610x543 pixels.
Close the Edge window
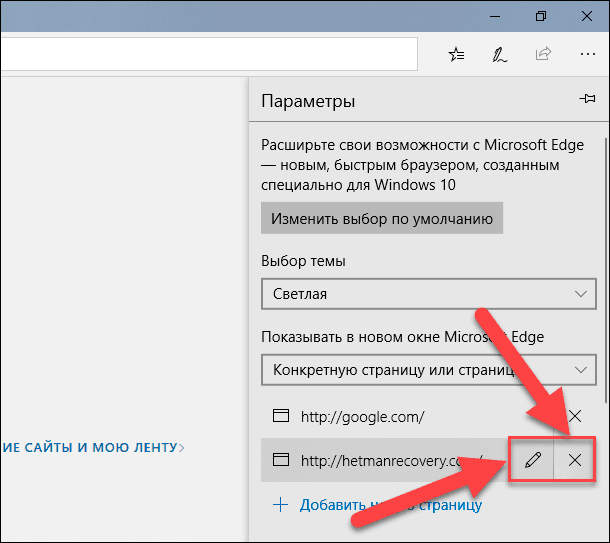[x=587, y=16]
